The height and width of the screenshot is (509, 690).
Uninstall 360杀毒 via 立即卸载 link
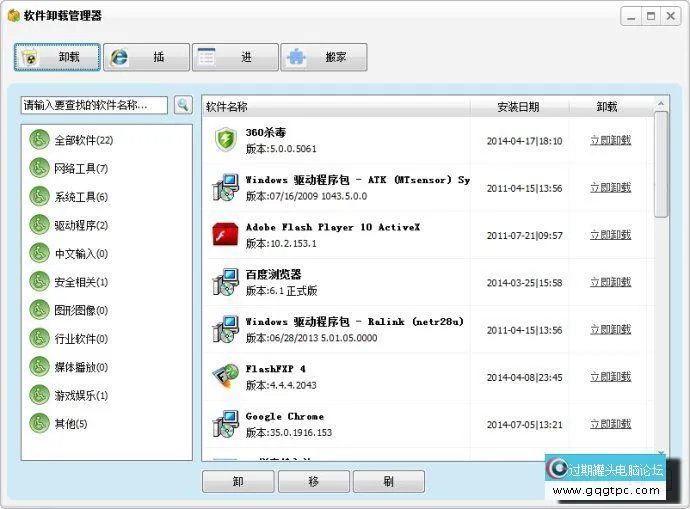(611, 140)
